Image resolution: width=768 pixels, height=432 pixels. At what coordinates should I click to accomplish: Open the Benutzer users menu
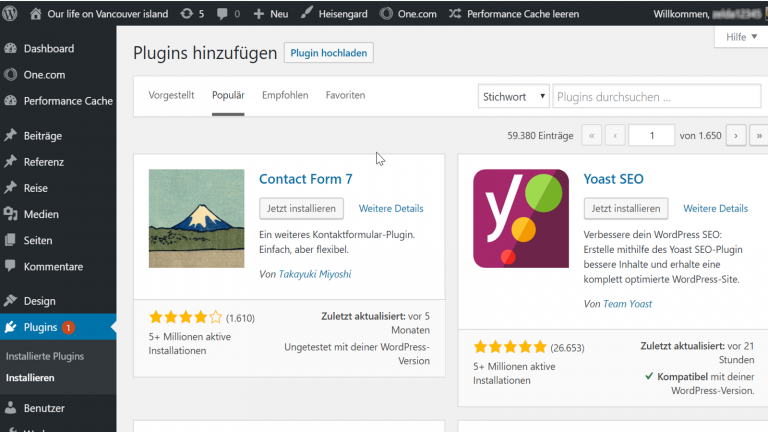[44, 408]
